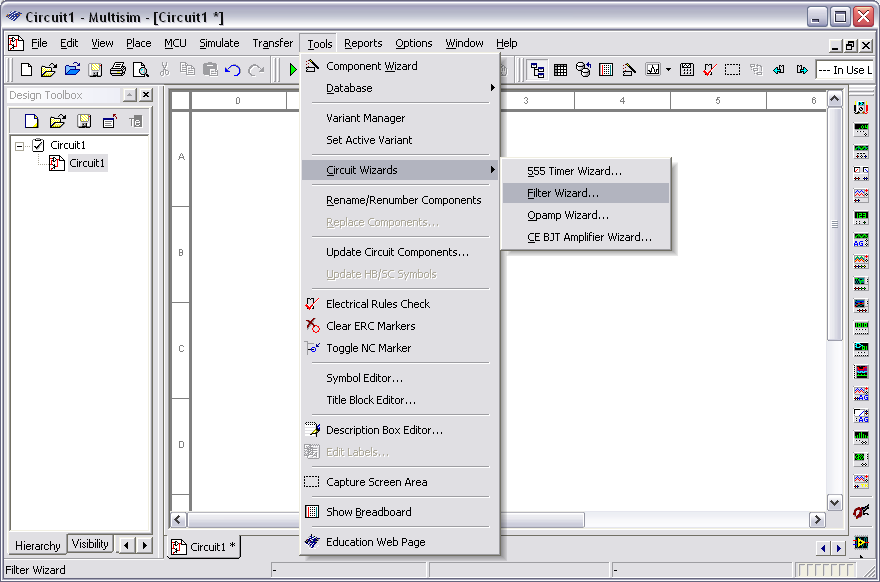Open the Spreadsheet View grid icon
Screen dimensions: 880x582
pos(560,70)
